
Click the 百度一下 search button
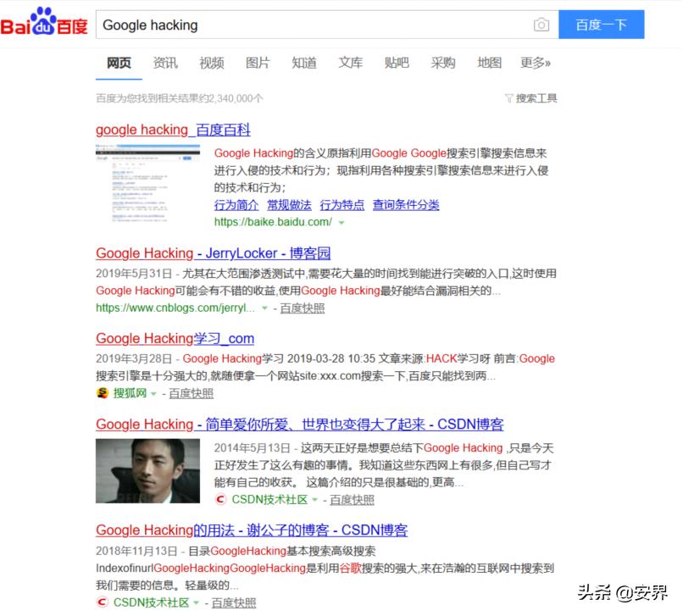pyautogui.click(x=601, y=25)
